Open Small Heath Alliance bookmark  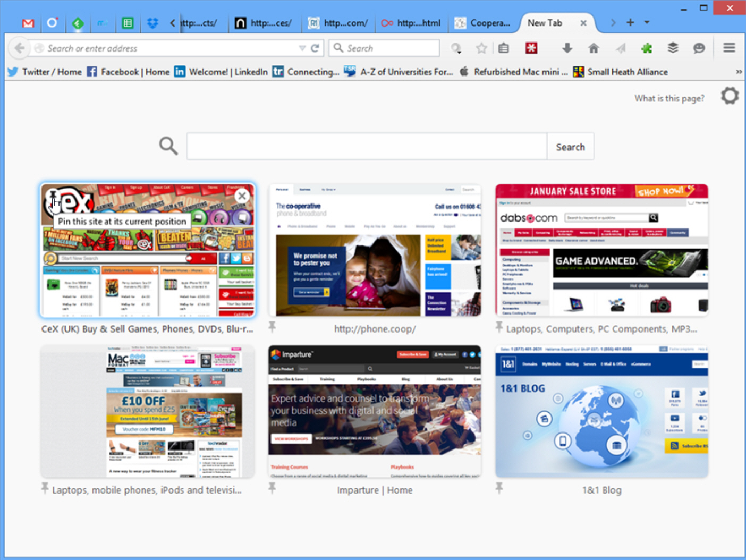pos(621,72)
